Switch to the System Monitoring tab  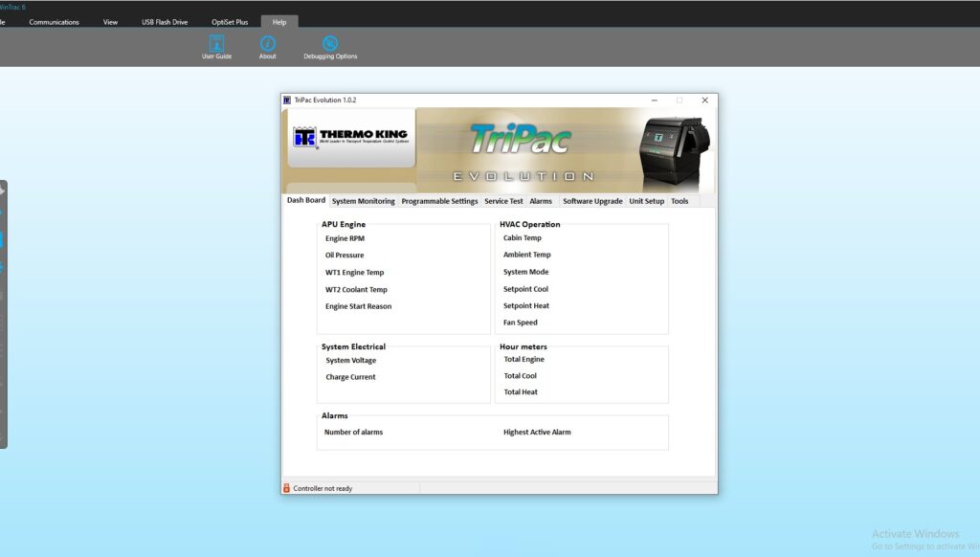[x=364, y=201]
